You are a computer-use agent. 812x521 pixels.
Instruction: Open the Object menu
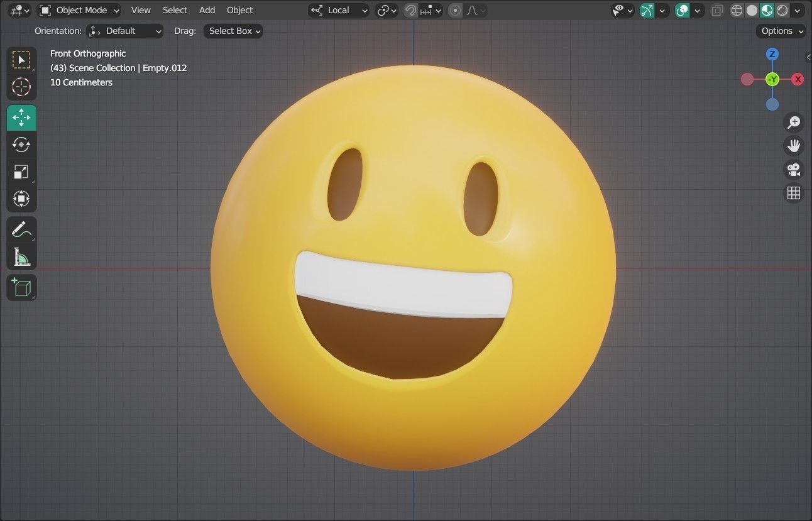239,10
